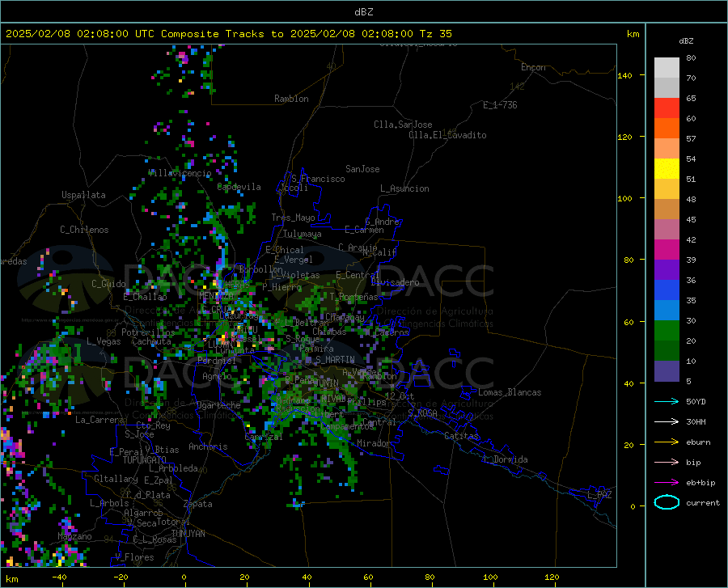728x588 pixels.
Task: Click the purple 36 dBZ swatch
Action: pyautogui.click(x=667, y=270)
